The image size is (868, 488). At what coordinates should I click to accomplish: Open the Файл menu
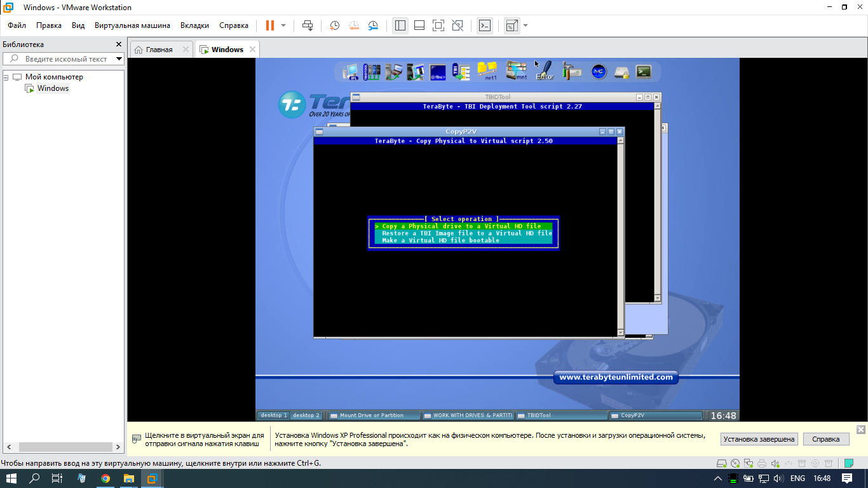(x=17, y=25)
